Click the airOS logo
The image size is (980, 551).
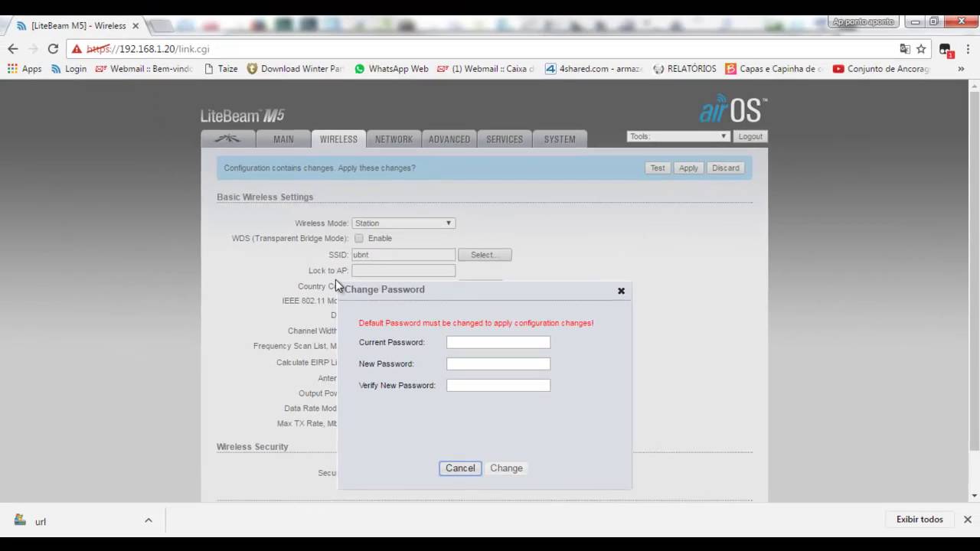pos(733,109)
